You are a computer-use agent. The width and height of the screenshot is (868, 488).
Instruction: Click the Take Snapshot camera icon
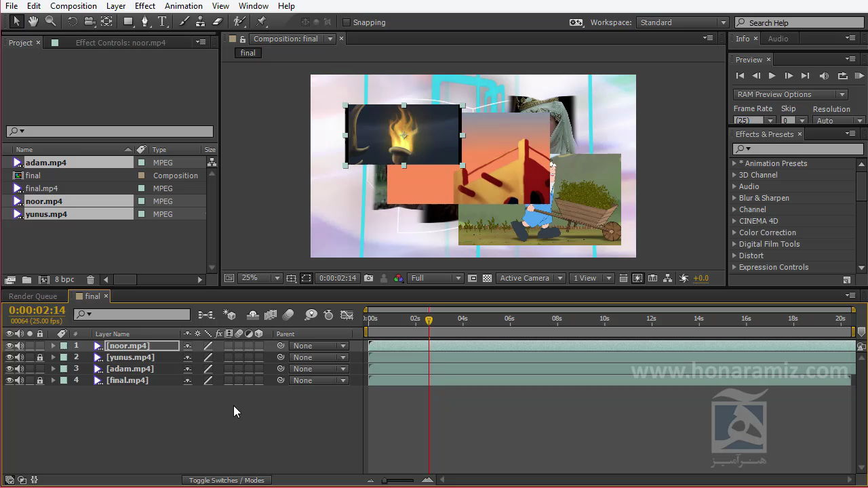pos(368,278)
